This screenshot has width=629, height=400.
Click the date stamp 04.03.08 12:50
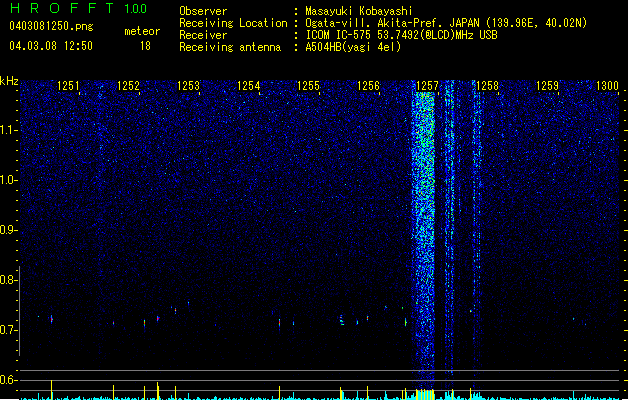tap(51, 46)
